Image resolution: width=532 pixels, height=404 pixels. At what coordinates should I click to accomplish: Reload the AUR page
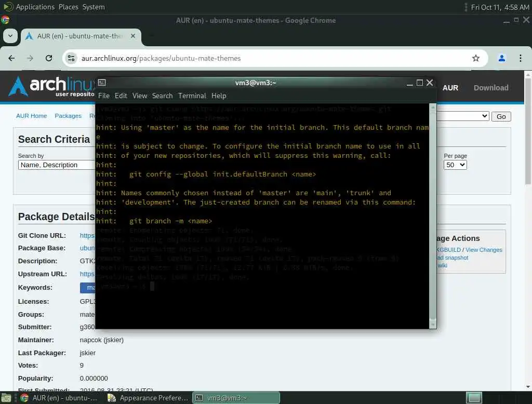[x=49, y=58]
